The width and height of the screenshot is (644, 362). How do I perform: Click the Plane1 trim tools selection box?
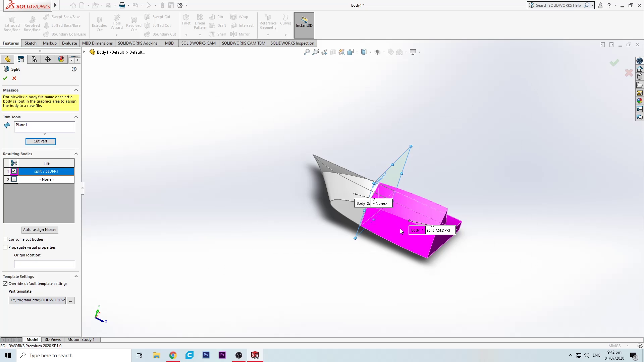point(45,127)
